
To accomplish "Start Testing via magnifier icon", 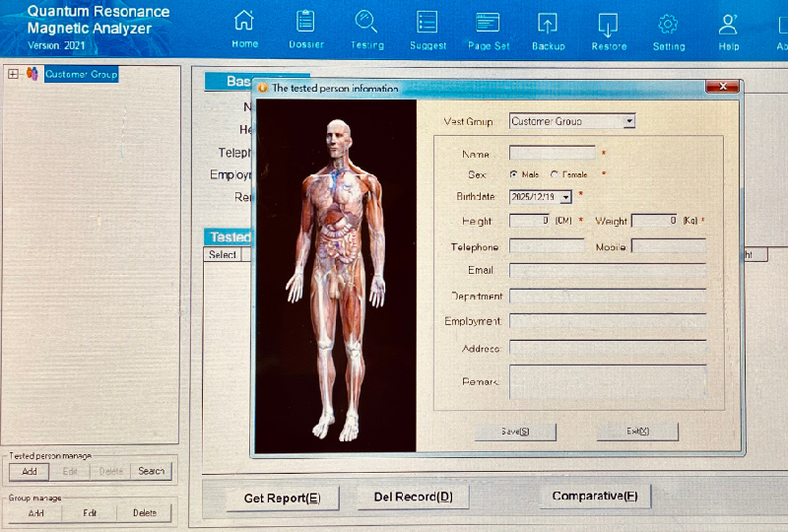I will pos(366,22).
